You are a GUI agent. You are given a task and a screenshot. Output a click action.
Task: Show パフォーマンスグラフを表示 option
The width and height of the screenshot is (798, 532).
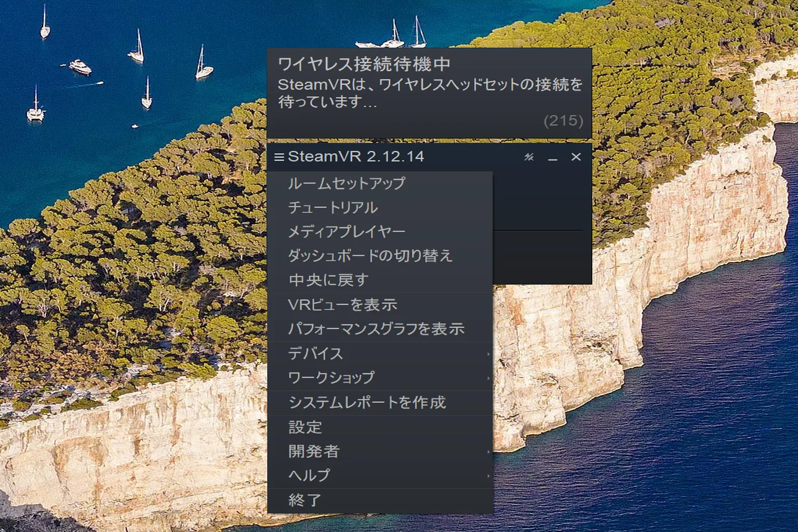(380, 329)
